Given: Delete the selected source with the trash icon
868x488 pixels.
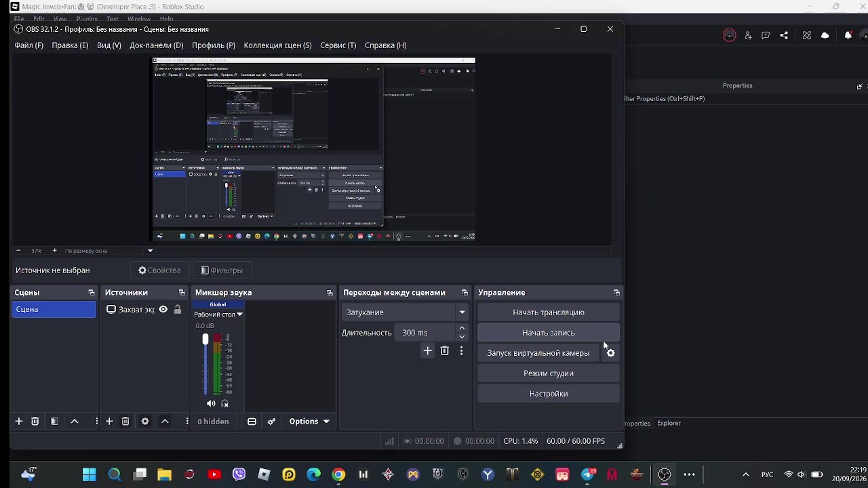Looking at the screenshot, I should [x=125, y=421].
